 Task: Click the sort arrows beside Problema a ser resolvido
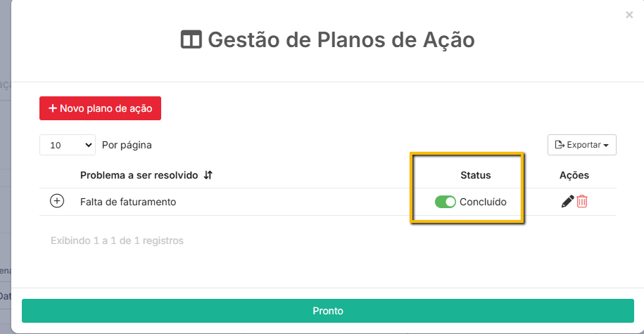(208, 175)
